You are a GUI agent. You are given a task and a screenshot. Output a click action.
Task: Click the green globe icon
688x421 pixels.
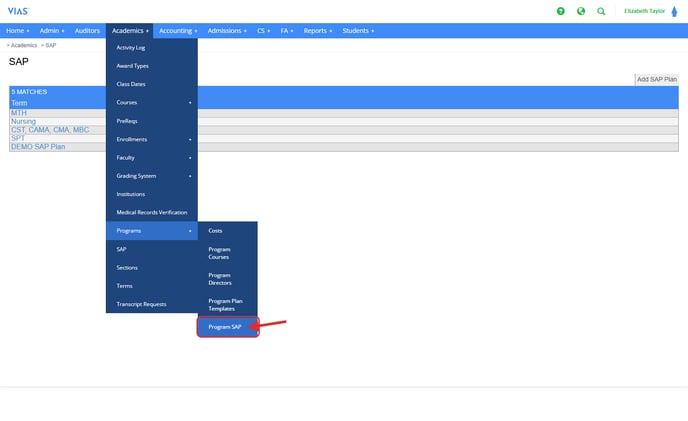(581, 11)
